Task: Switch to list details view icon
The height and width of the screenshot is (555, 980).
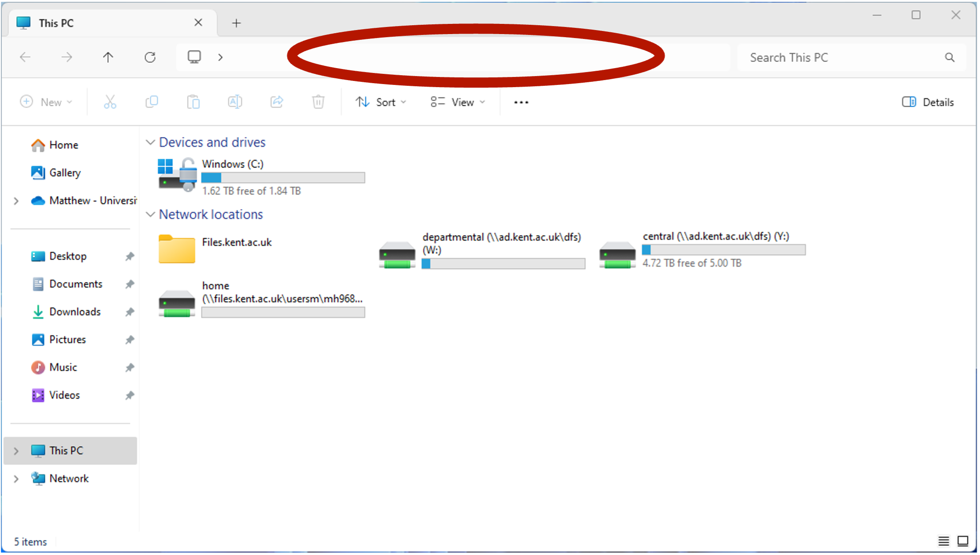Action: point(943,541)
